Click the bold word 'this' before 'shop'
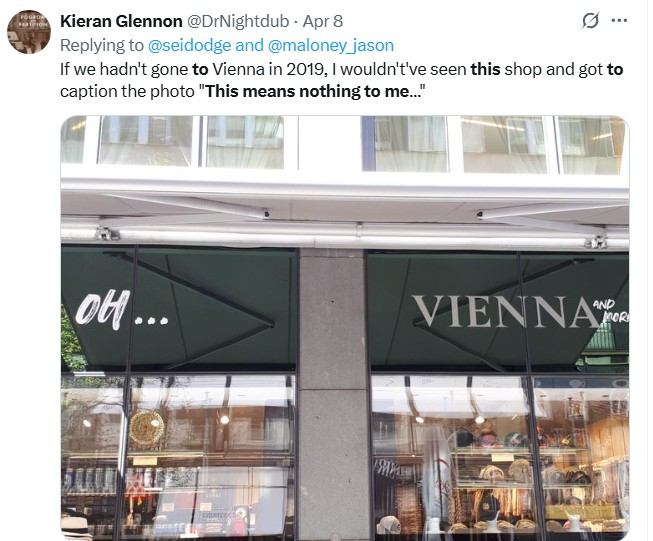653x541 pixels. pyautogui.click(x=484, y=69)
